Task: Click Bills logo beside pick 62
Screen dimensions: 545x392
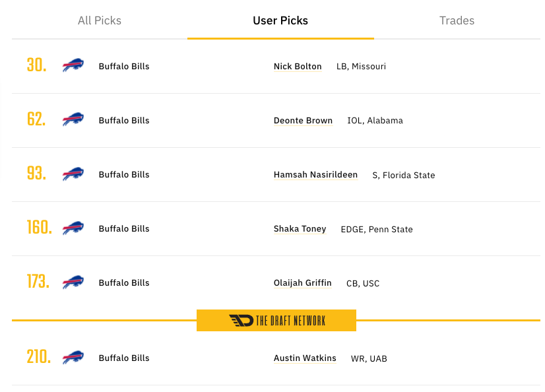Action: tap(73, 119)
